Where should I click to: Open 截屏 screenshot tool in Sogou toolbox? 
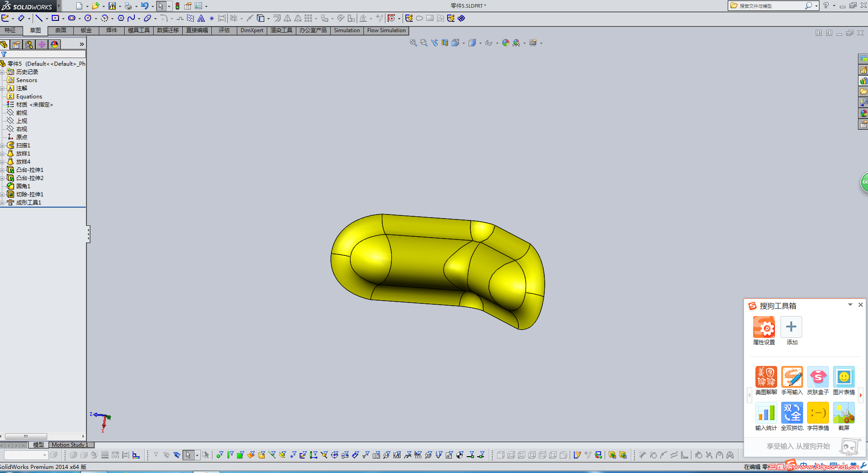(x=844, y=413)
